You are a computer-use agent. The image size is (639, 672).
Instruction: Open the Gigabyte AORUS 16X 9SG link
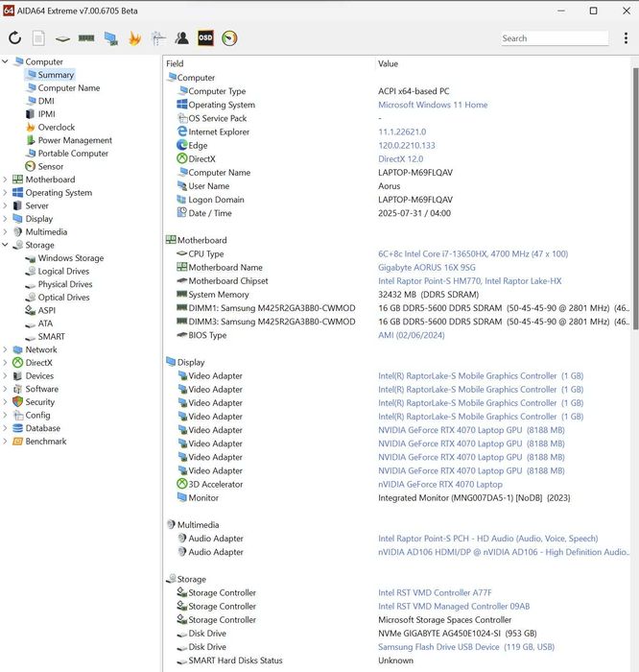pyautogui.click(x=427, y=268)
